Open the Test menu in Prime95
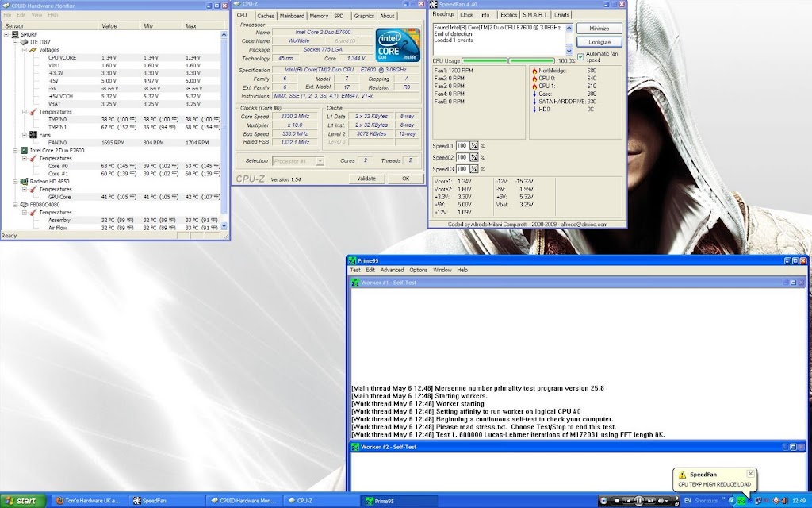Screen dimensions: 812x508 click(355, 270)
